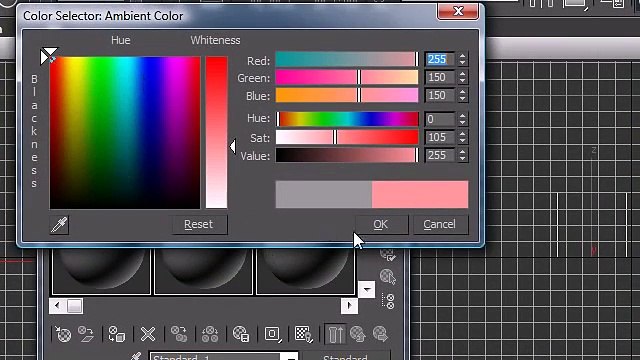
Task: Increase the Green value with up arrow
Action: [462, 74]
